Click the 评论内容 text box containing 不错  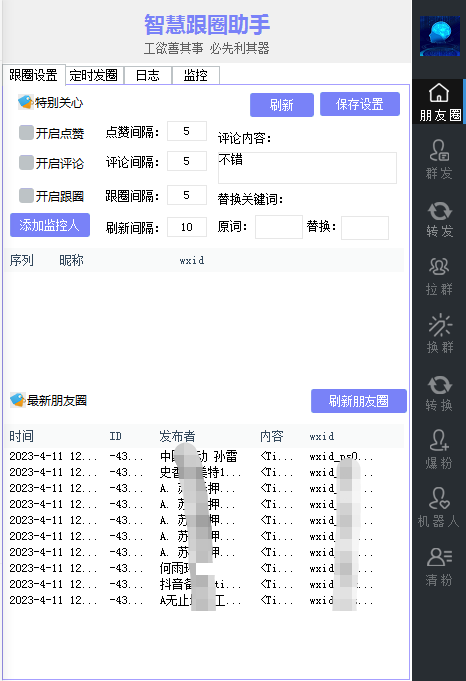(x=307, y=168)
